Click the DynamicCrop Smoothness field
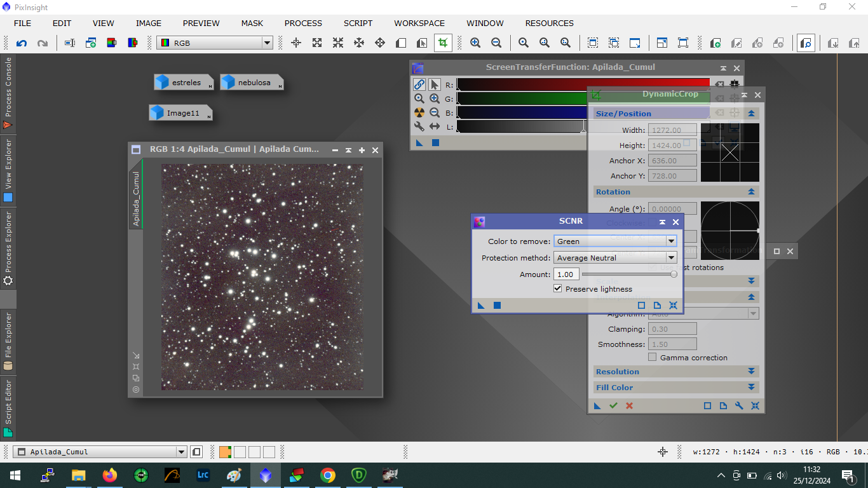The width and height of the screenshot is (868, 488). (672, 344)
